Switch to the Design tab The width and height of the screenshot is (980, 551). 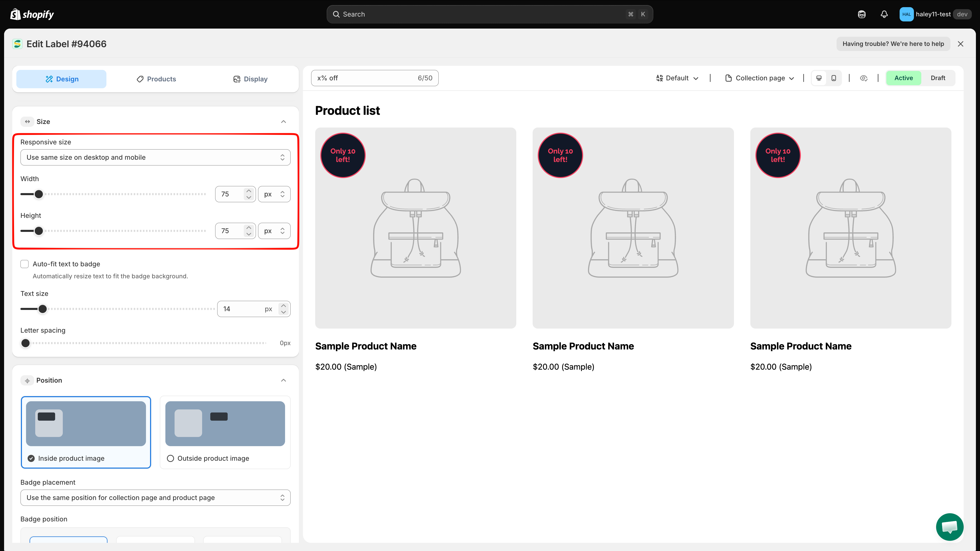(61, 79)
